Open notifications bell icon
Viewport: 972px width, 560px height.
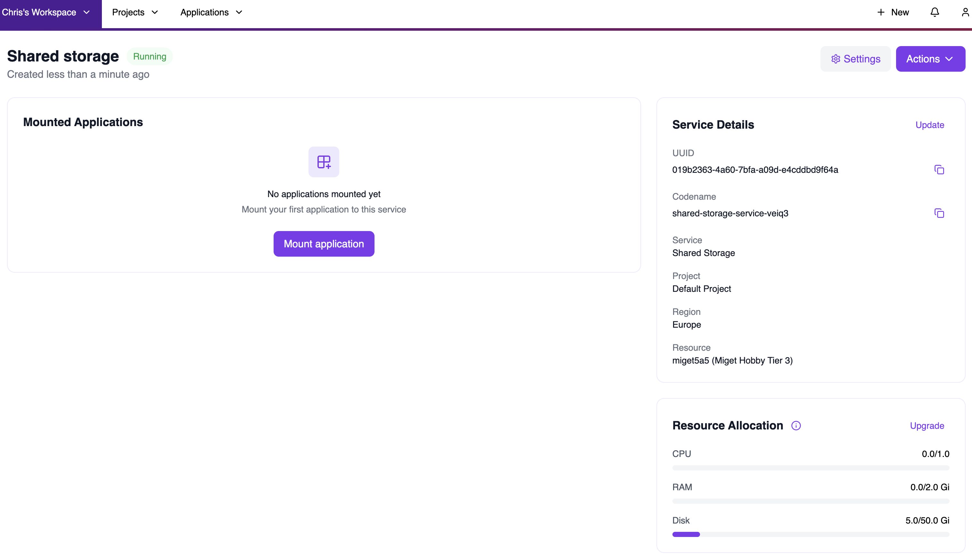click(x=934, y=12)
